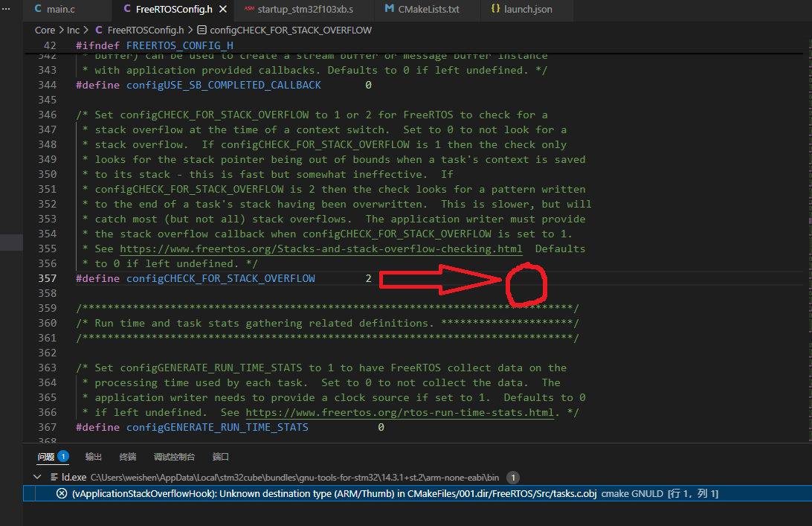Open the 端口 (Ports) panel tab

point(220,457)
